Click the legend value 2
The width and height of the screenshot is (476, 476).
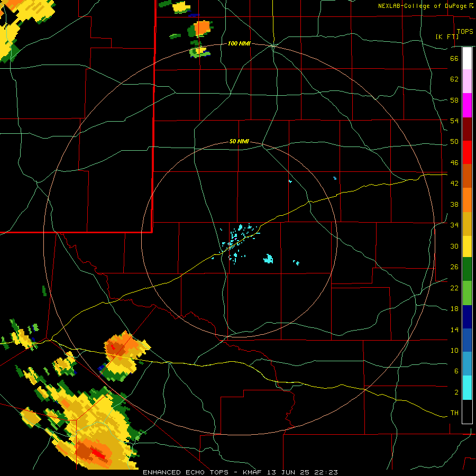point(456,392)
